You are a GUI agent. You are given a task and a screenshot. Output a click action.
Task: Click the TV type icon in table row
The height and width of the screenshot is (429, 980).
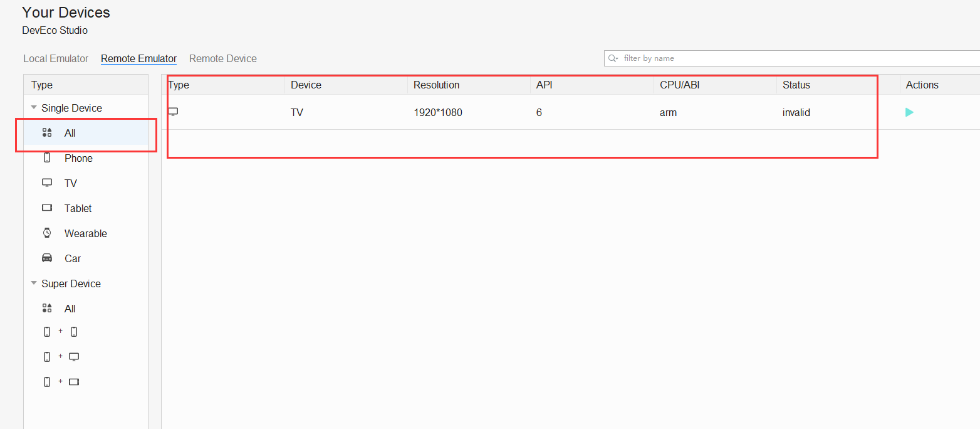(174, 112)
